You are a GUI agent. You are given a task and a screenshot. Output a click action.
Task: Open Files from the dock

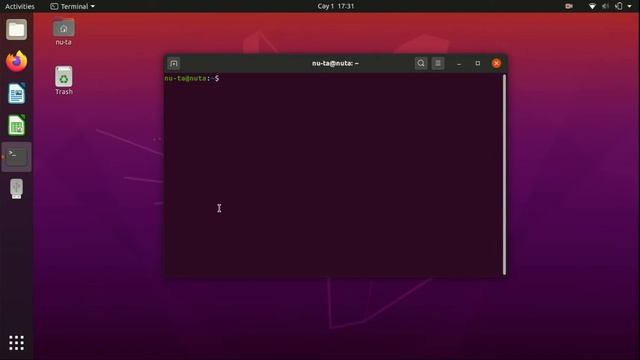pos(16,29)
